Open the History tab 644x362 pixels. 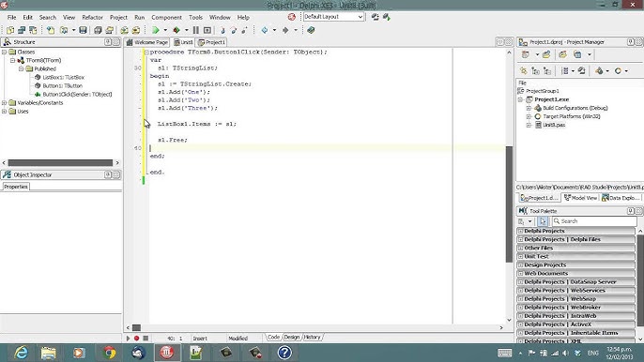coord(312,337)
